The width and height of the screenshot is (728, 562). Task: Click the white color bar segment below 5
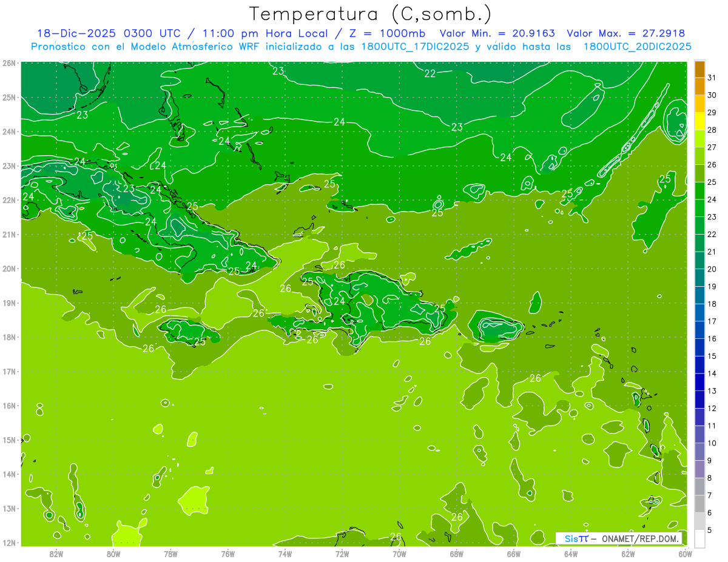click(x=699, y=538)
